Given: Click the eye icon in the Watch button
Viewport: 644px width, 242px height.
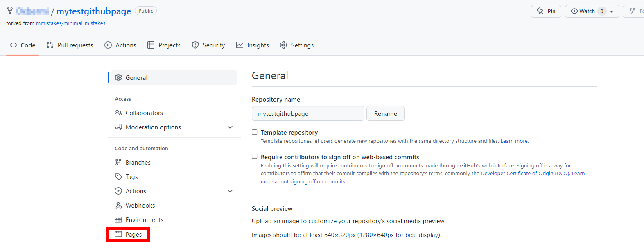Looking at the screenshot, I should click(x=574, y=11).
